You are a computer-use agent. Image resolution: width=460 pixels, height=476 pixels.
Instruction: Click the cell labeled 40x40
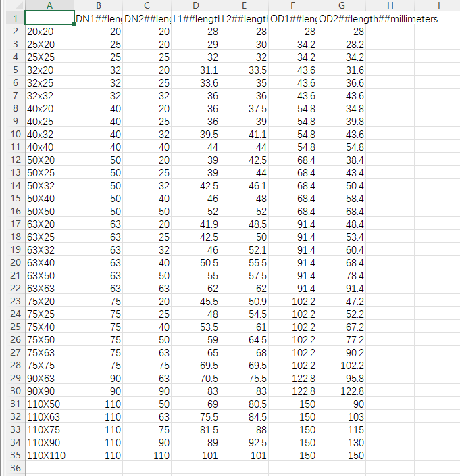coord(49,147)
